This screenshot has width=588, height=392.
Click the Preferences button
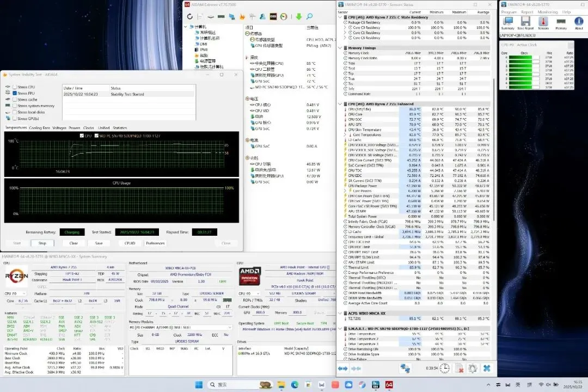coord(155,243)
